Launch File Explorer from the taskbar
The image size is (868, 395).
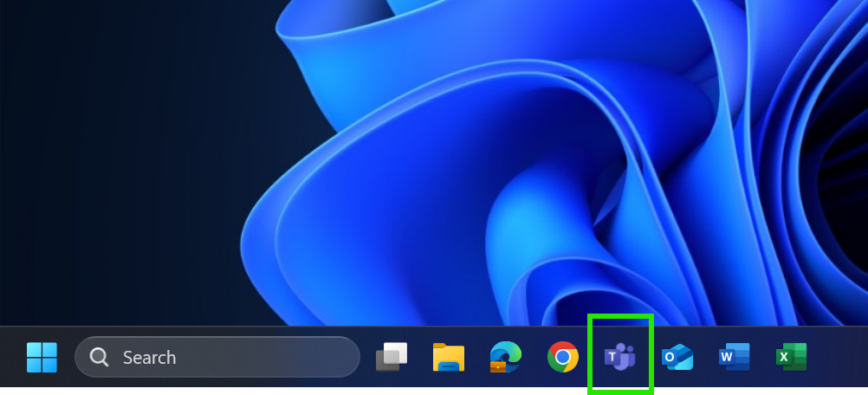[449, 357]
